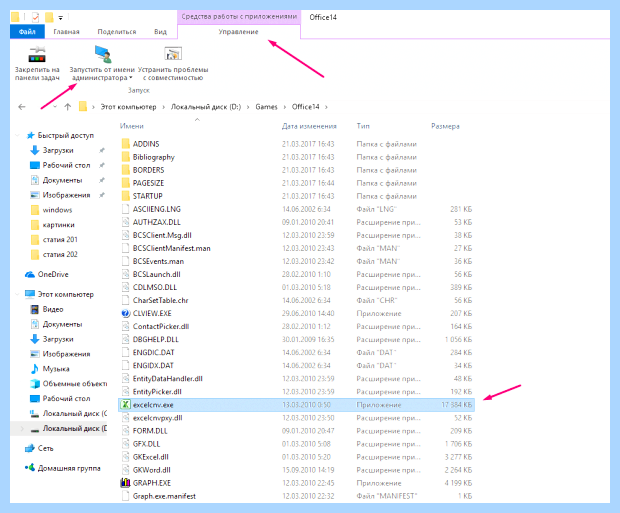This screenshot has height=513, width=620.
Task: Expand Локальный диск (D:) in sidebar
Action: click(x=22, y=428)
